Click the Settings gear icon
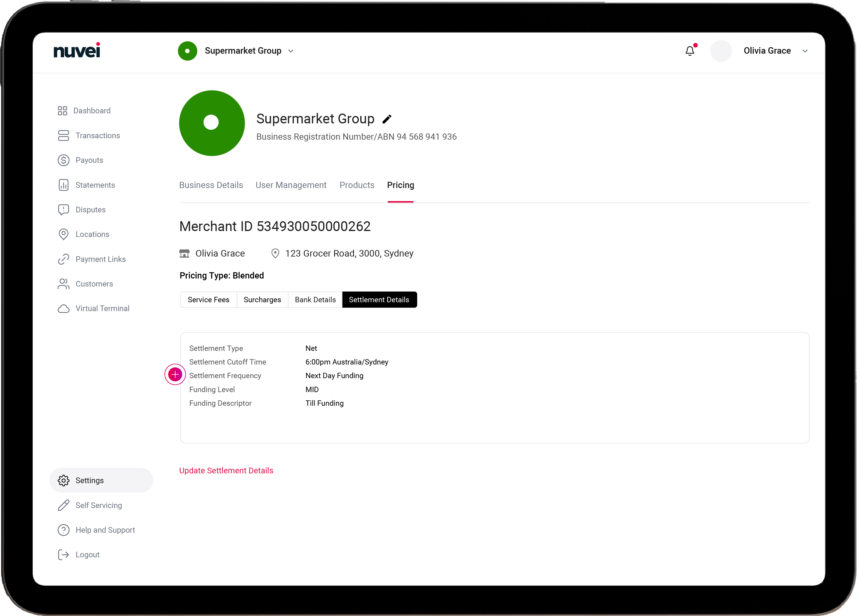This screenshot has height=616, width=857. coord(64,480)
